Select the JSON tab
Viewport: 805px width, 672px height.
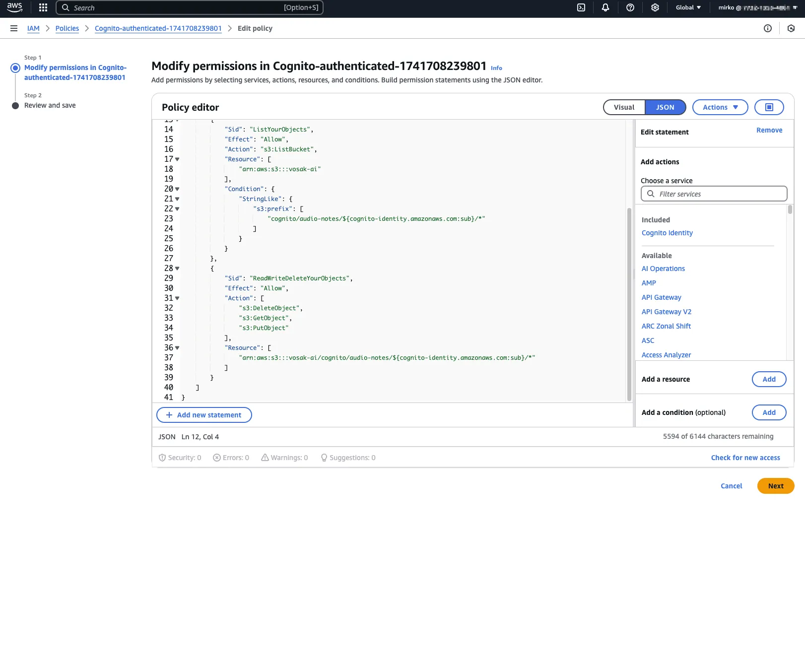pyautogui.click(x=665, y=107)
